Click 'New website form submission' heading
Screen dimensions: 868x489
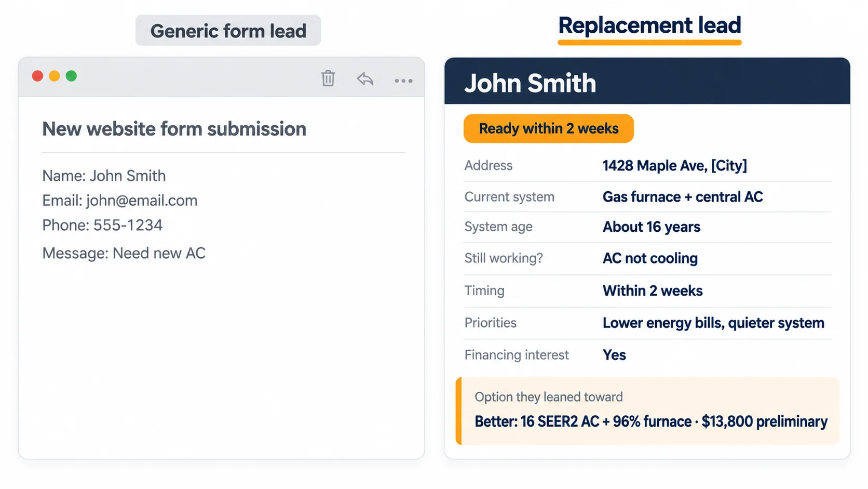pyautogui.click(x=174, y=129)
